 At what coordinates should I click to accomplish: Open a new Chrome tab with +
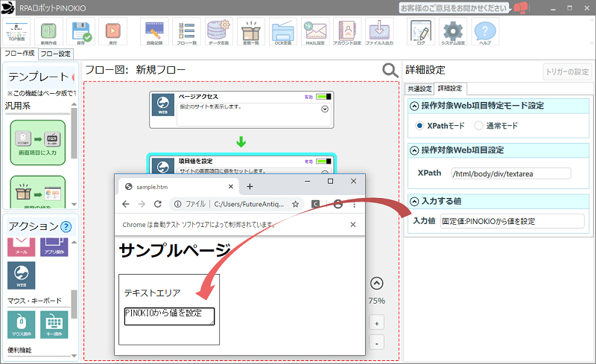[x=250, y=187]
